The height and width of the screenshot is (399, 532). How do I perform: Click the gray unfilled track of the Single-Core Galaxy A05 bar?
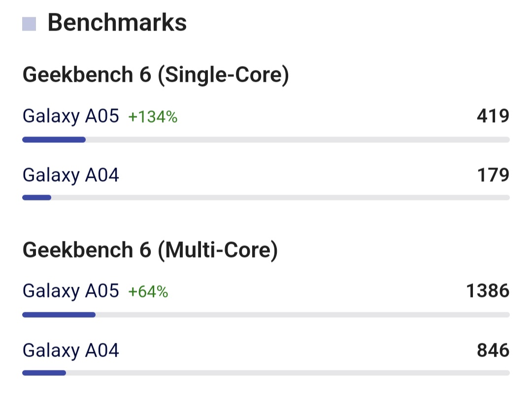(x=296, y=140)
